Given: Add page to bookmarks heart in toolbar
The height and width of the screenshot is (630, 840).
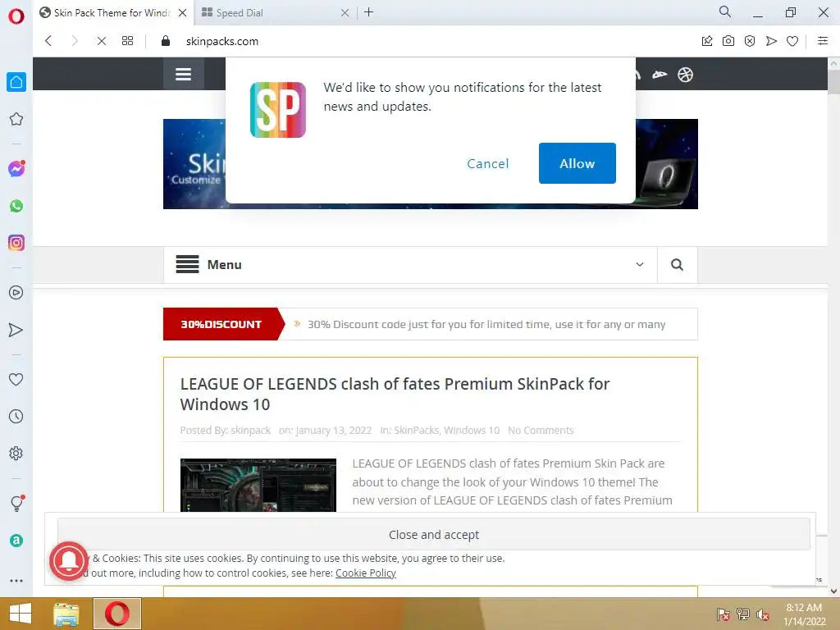Looking at the screenshot, I should tap(792, 41).
